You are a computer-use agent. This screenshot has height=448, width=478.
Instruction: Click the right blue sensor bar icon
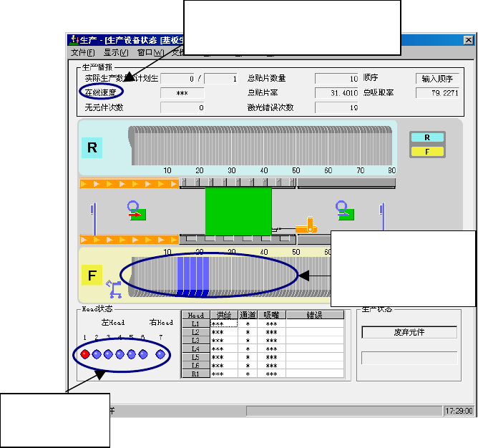(382, 217)
